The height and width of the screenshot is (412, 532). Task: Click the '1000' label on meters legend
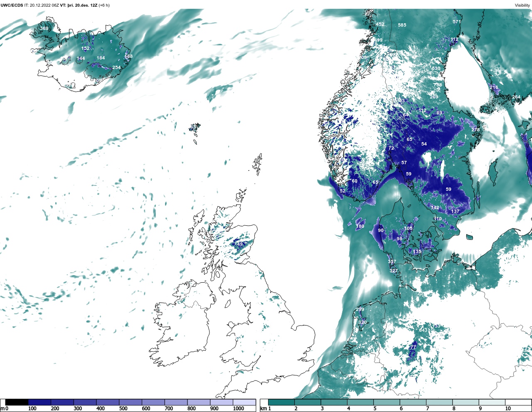click(x=239, y=409)
